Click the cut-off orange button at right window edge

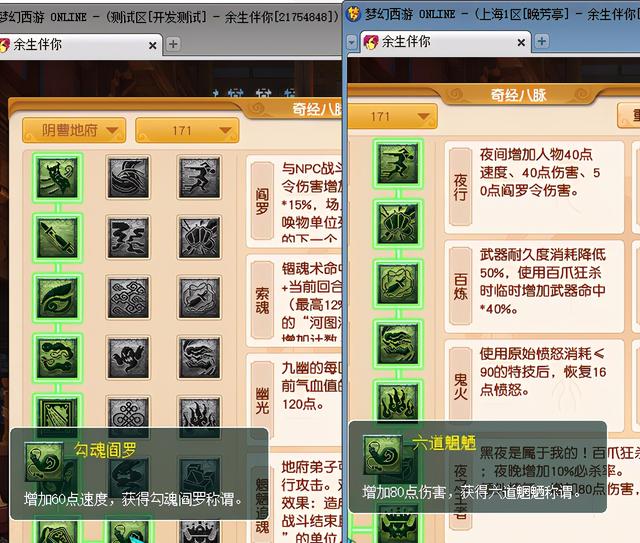pos(629,115)
